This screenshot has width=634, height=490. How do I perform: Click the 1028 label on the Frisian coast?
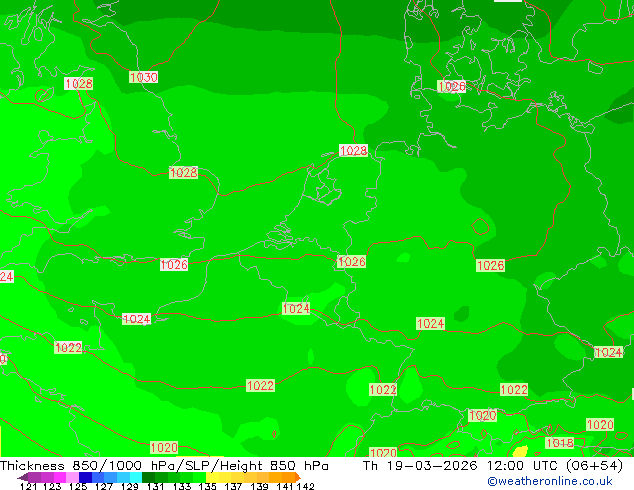(353, 150)
